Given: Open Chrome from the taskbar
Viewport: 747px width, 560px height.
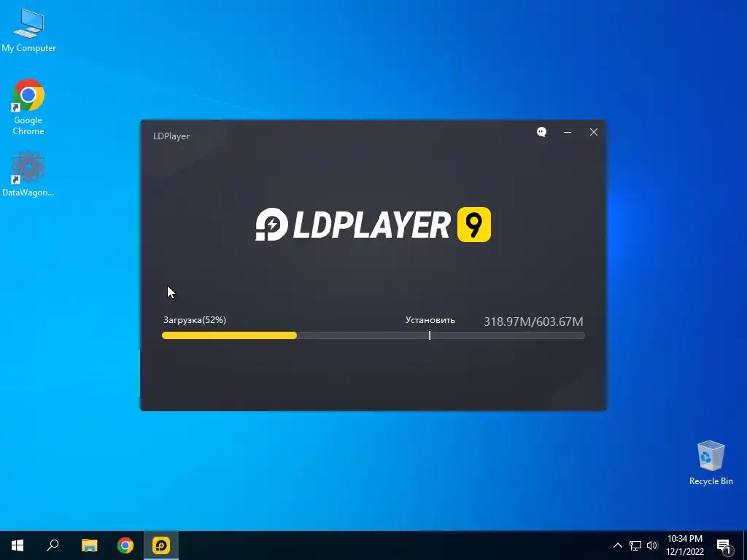Looking at the screenshot, I should point(125,545).
